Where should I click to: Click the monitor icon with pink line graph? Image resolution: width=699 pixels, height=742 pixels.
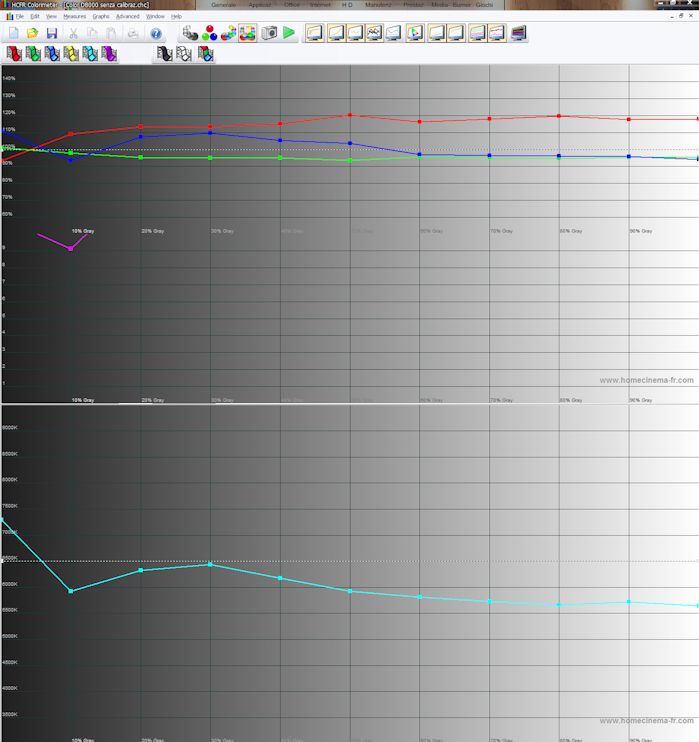pos(497,33)
